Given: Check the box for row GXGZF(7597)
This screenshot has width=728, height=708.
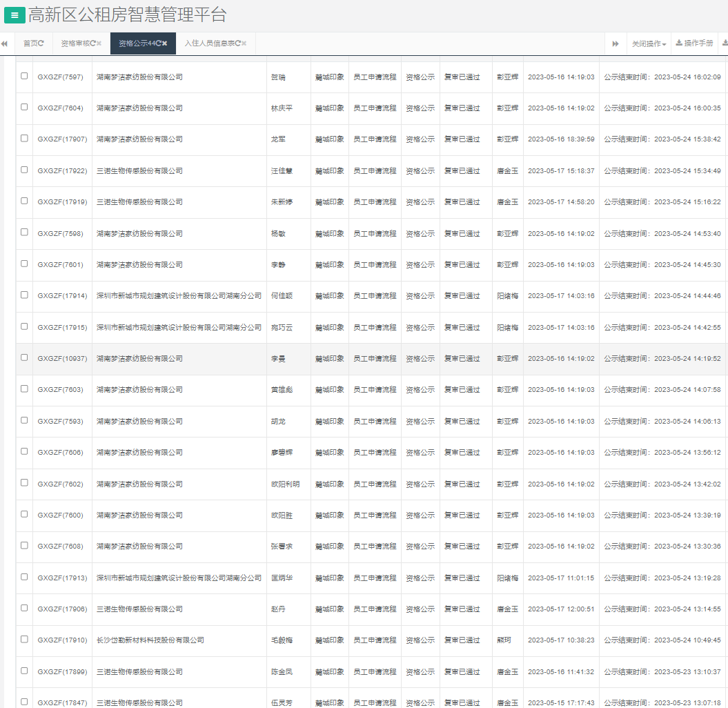Looking at the screenshot, I should tap(24, 76).
